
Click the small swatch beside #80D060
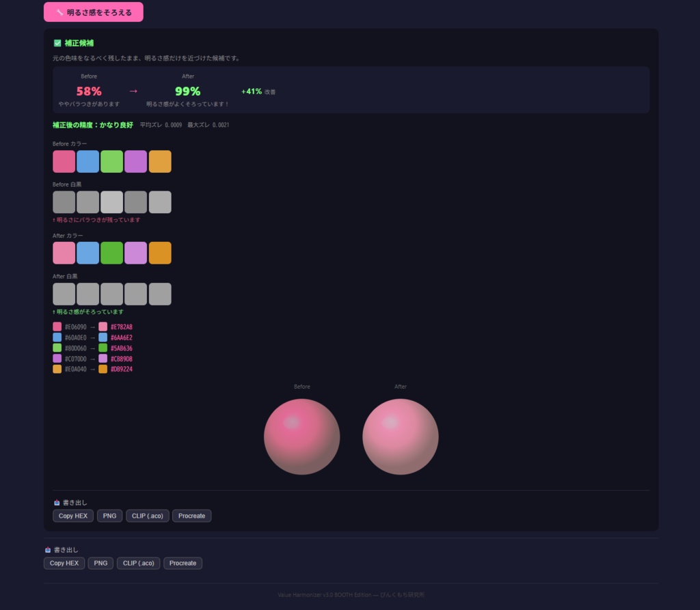(x=57, y=348)
